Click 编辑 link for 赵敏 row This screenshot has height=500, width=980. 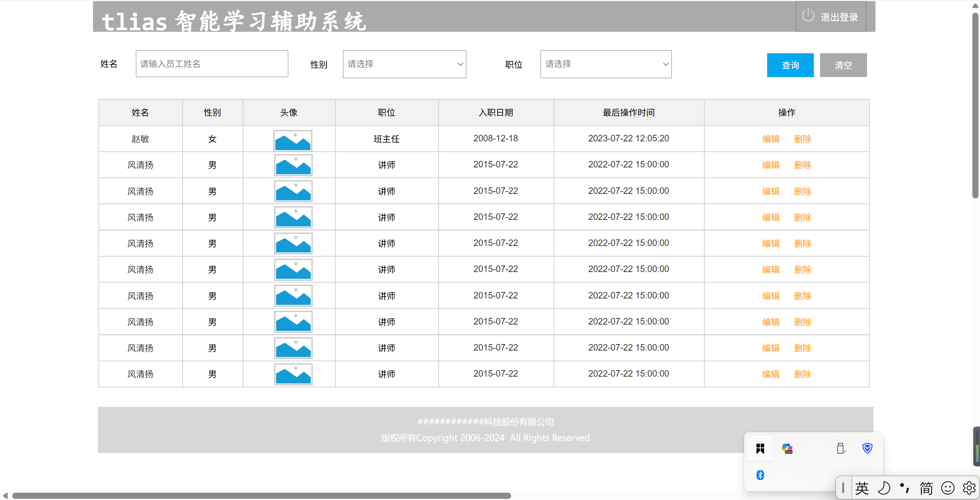pos(771,139)
